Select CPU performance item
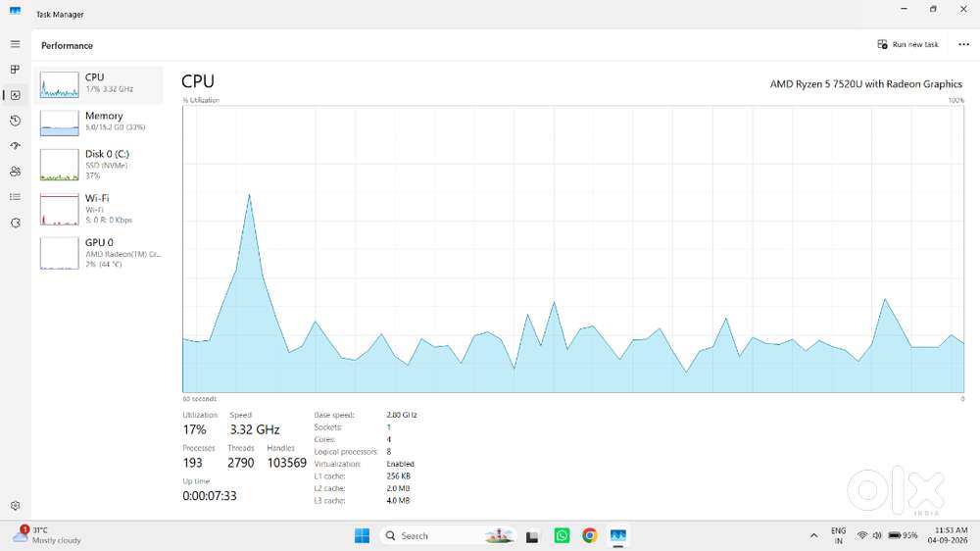 coord(99,84)
